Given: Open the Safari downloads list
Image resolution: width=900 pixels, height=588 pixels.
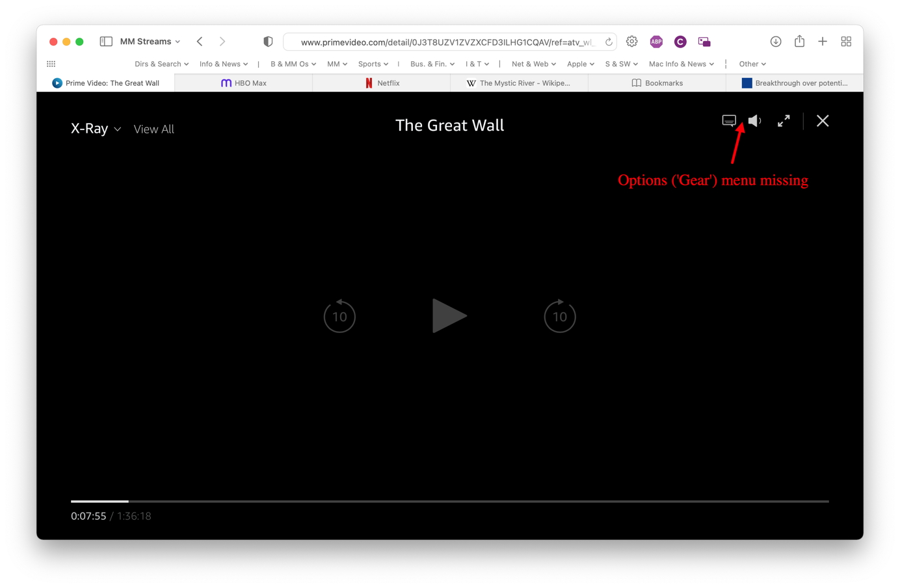Looking at the screenshot, I should click(x=776, y=42).
